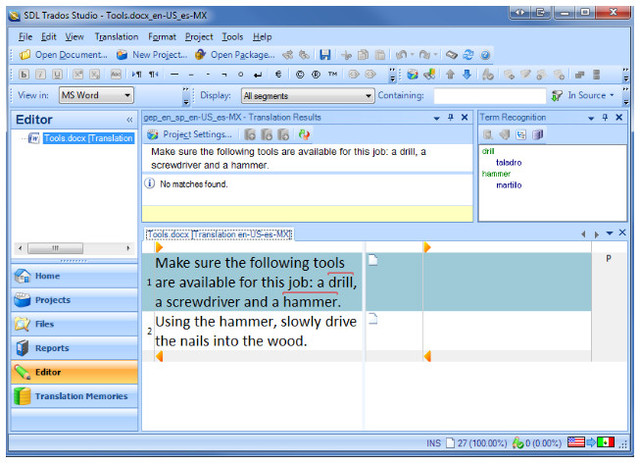Open the active documents list dropdown arrow
Screen dimensions: 640x464
(609, 233)
